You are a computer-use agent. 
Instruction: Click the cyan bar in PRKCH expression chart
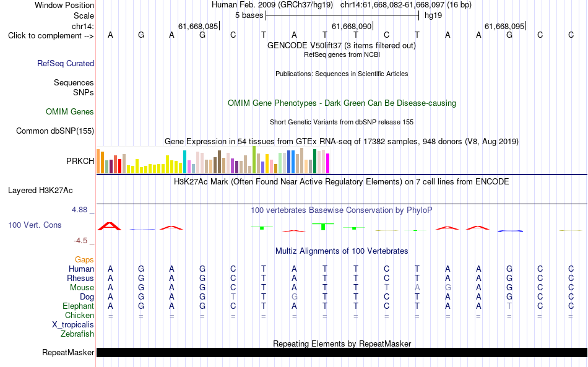(x=184, y=162)
